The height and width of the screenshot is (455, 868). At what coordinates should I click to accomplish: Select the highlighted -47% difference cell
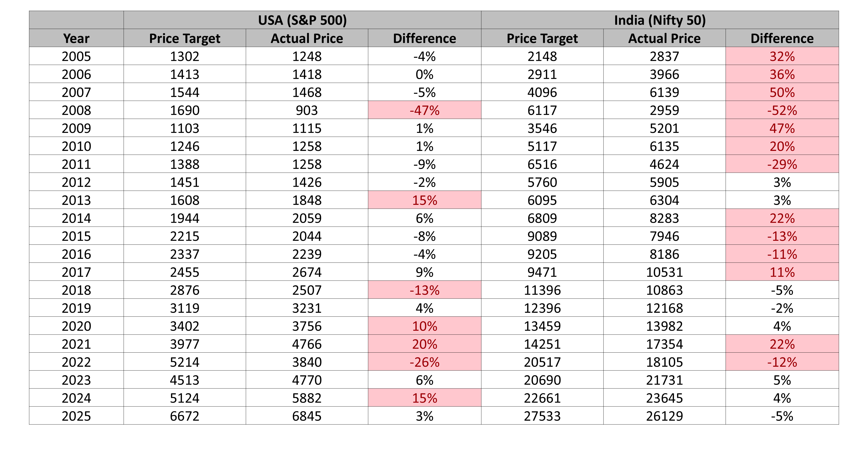click(x=424, y=110)
